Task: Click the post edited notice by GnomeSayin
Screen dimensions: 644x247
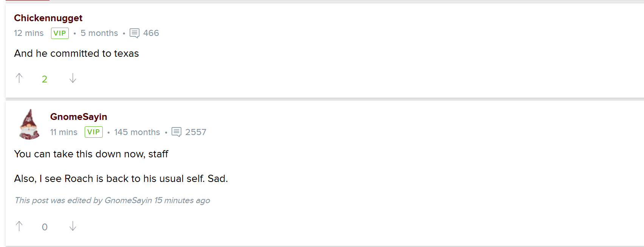Action: coord(112,200)
